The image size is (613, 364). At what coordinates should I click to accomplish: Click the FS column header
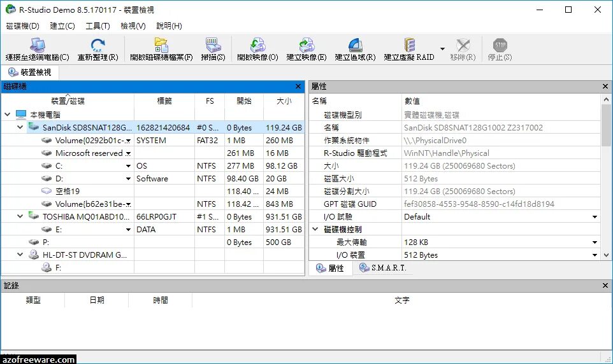click(210, 101)
